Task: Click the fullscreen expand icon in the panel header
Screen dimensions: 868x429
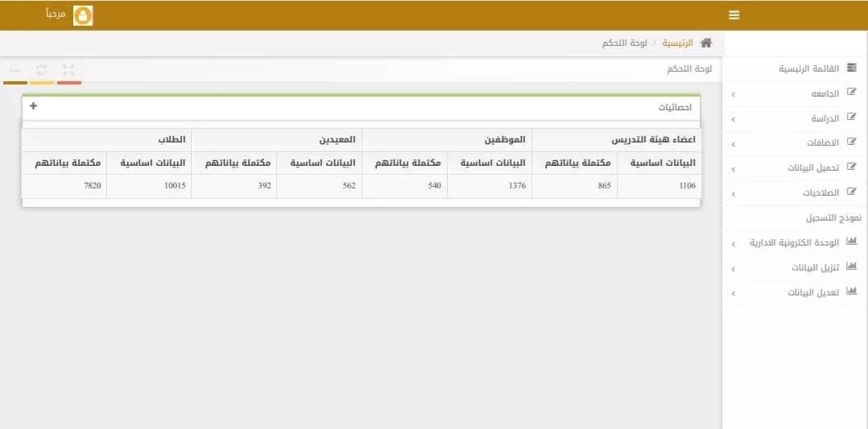Action: point(68,70)
